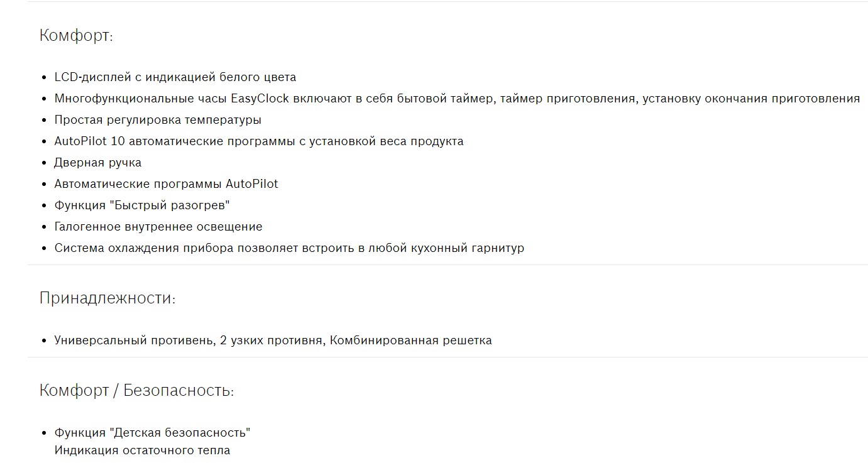868x463 pixels.
Task: Click the "Дверная ручка" list item
Action: 98,163
